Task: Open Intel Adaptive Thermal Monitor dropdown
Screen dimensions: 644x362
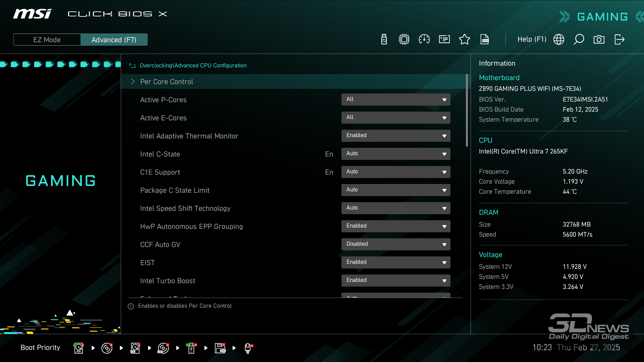Action: (x=396, y=136)
